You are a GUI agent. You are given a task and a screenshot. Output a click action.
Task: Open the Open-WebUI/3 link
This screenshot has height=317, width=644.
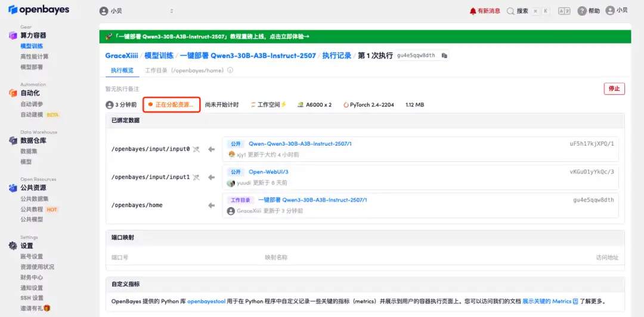(268, 171)
